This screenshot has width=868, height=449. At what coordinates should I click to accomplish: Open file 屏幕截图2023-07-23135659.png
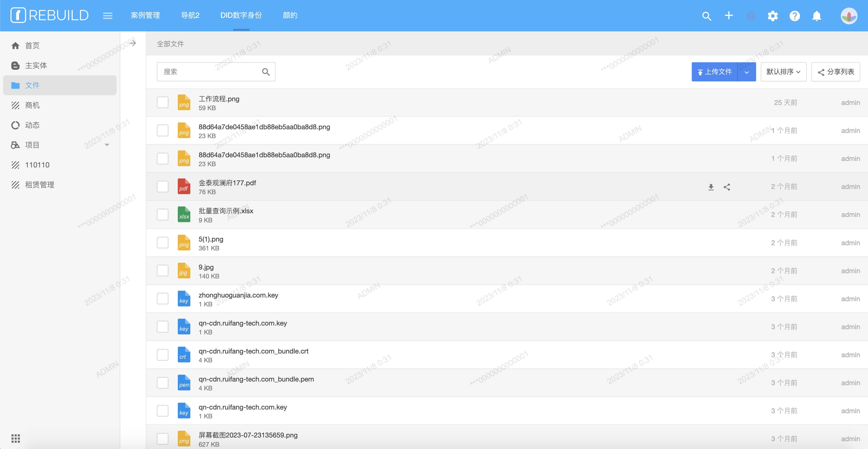point(248,435)
